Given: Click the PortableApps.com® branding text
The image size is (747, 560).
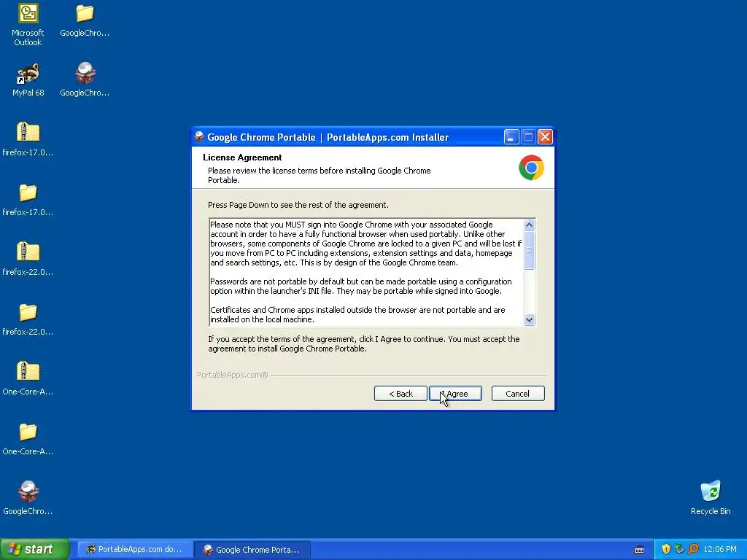Looking at the screenshot, I should [233, 375].
